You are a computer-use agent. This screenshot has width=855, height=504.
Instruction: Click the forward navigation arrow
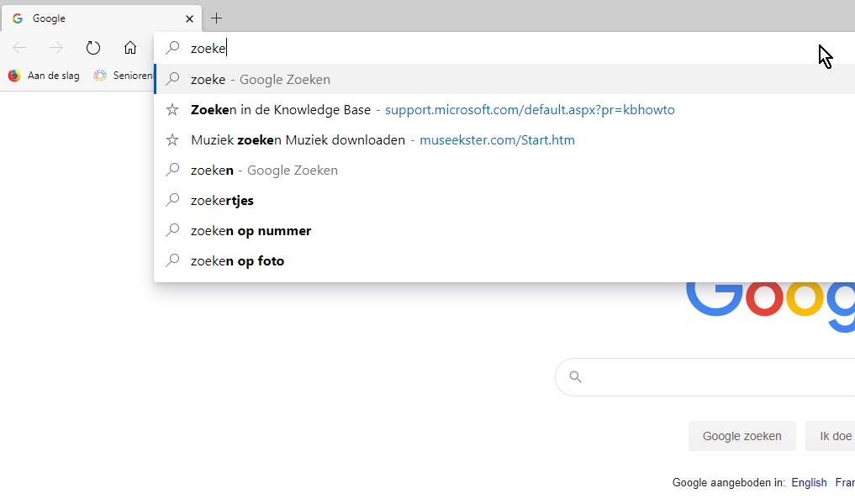point(56,48)
